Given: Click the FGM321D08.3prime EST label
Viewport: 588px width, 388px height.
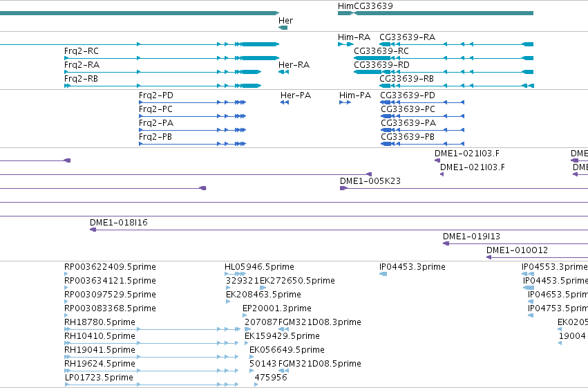Looking at the screenshot, I should click(x=319, y=323).
